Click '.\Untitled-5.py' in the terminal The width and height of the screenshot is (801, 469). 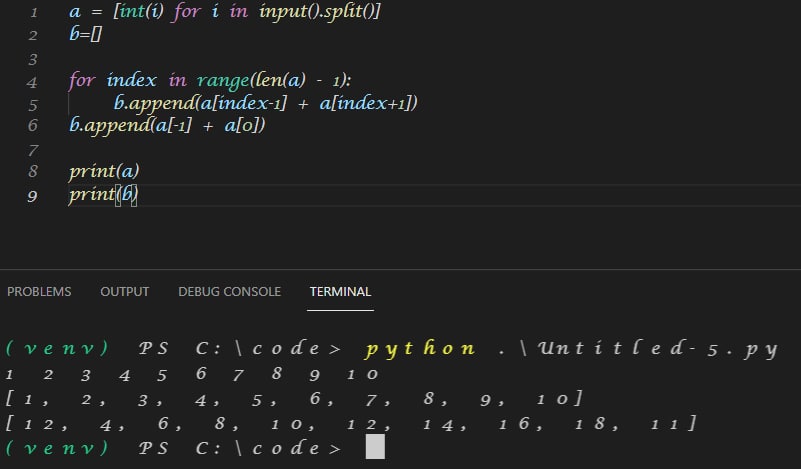[x=638, y=349]
